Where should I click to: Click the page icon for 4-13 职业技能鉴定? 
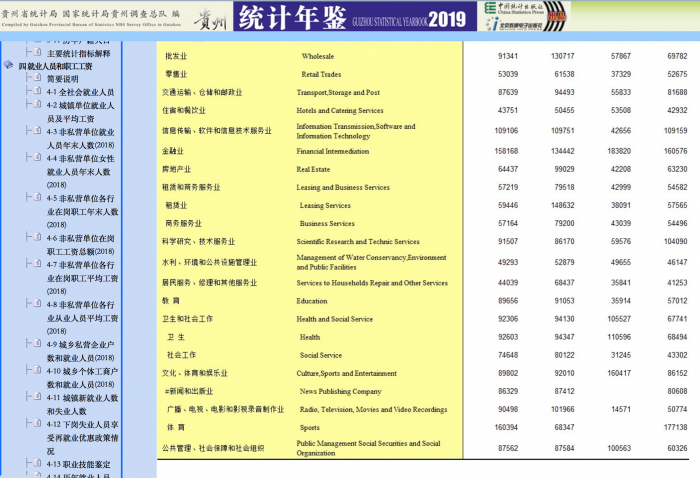(x=36, y=464)
